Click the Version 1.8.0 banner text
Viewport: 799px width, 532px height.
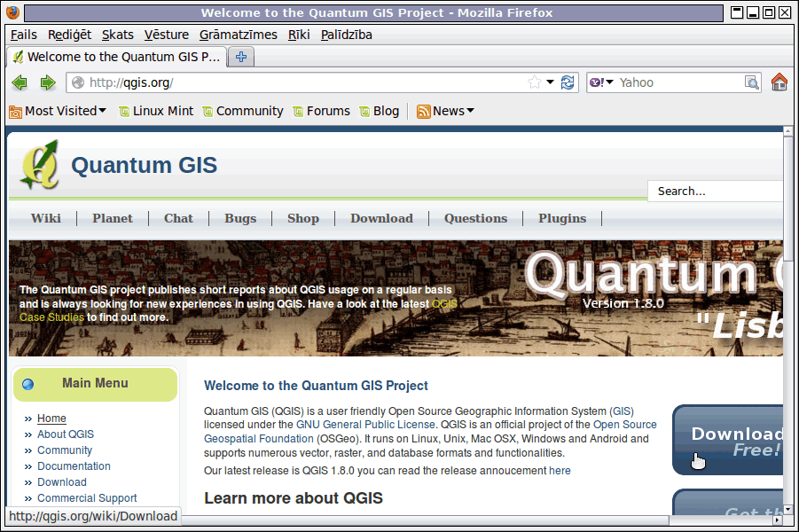tap(623, 304)
